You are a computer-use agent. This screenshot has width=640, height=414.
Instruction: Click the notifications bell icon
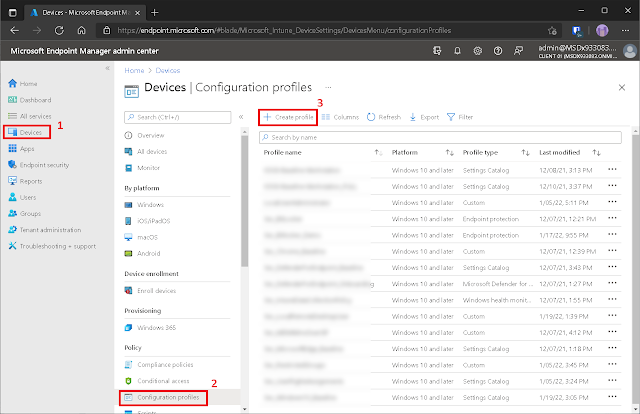(457, 51)
